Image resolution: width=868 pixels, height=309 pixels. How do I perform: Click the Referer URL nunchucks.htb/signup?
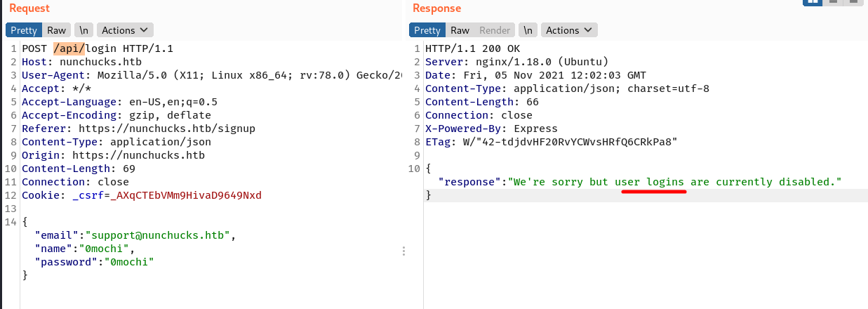tap(166, 129)
